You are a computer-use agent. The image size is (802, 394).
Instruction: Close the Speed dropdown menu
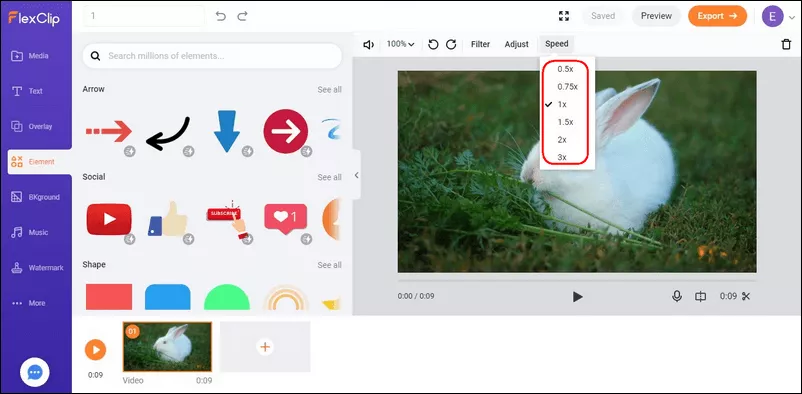pyautogui.click(x=556, y=44)
